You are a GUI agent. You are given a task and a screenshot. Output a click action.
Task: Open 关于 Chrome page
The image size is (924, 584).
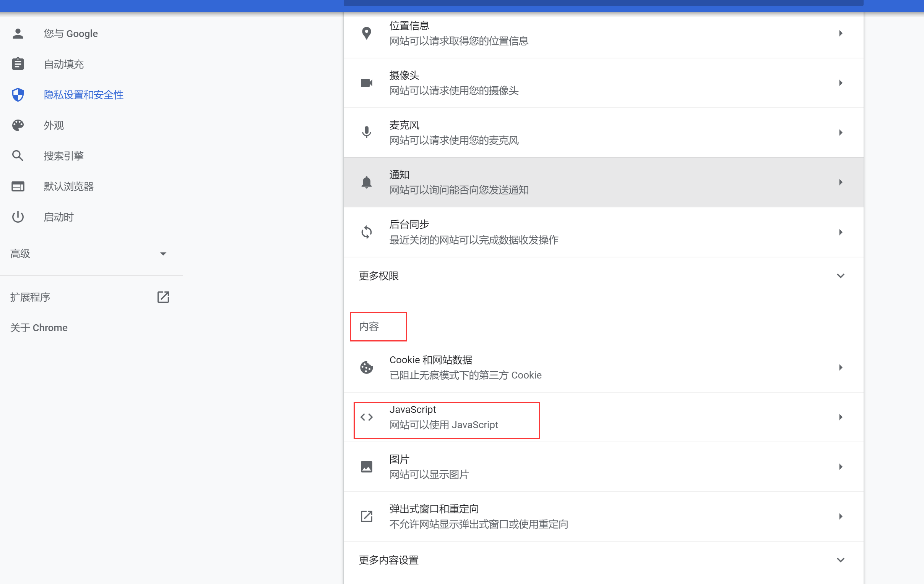pyautogui.click(x=39, y=327)
